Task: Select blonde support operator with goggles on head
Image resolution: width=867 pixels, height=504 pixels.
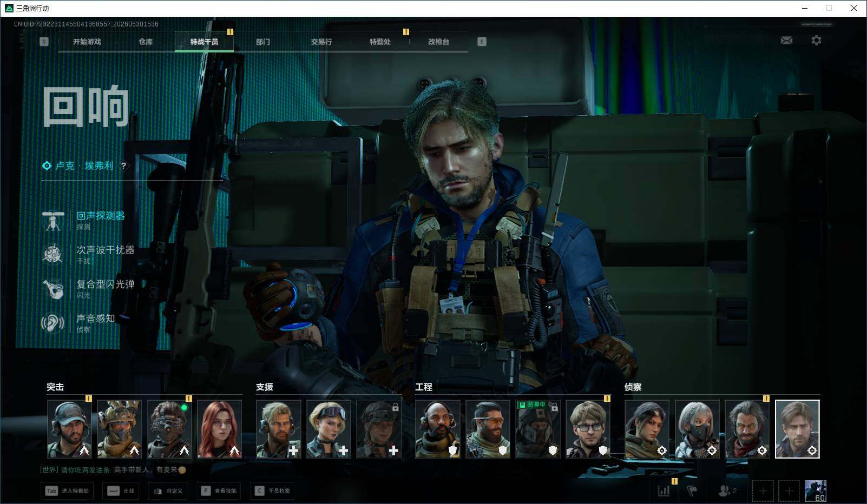Action: click(x=329, y=429)
